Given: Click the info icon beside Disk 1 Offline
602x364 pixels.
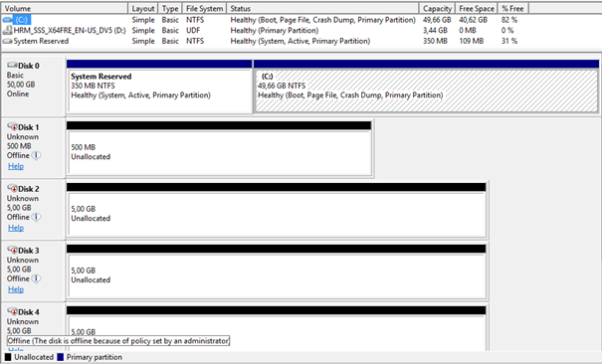Looking at the screenshot, I should [36, 155].
